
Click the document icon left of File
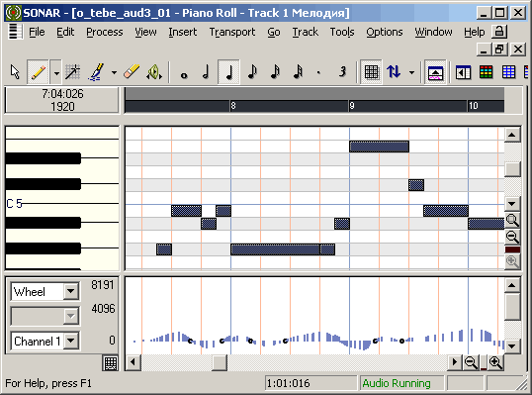(15, 32)
